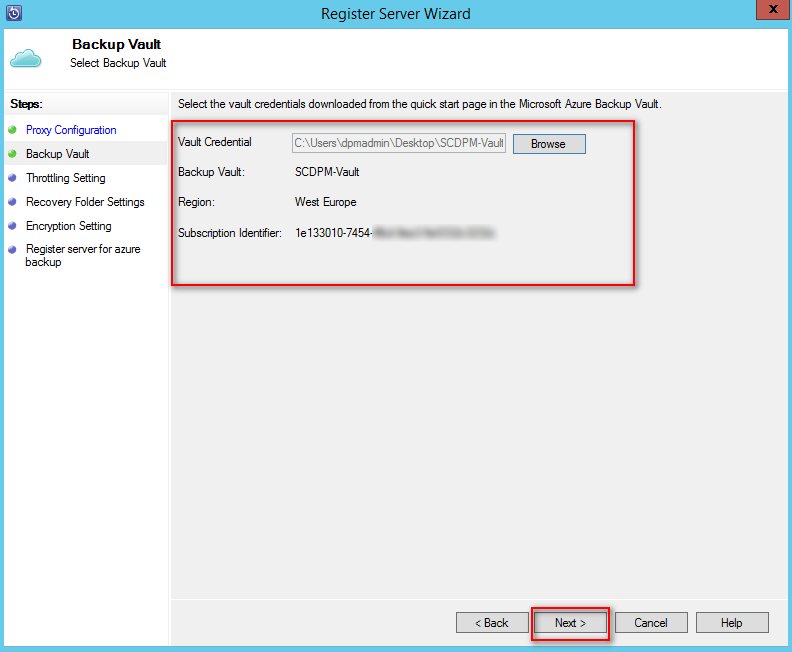Click the Next > button
Viewport: 792px width, 652px height.
coord(570,623)
